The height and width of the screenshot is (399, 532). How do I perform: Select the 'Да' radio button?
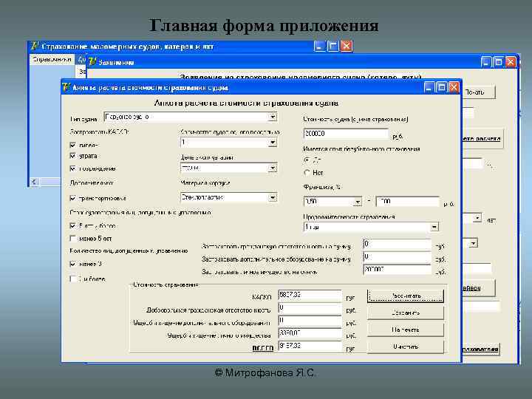pyautogui.click(x=307, y=160)
